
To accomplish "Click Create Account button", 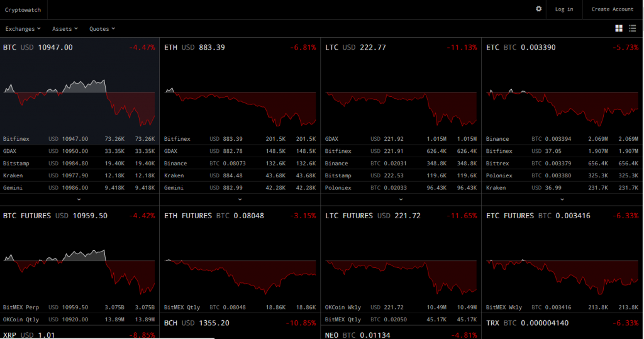I will 613,9.
